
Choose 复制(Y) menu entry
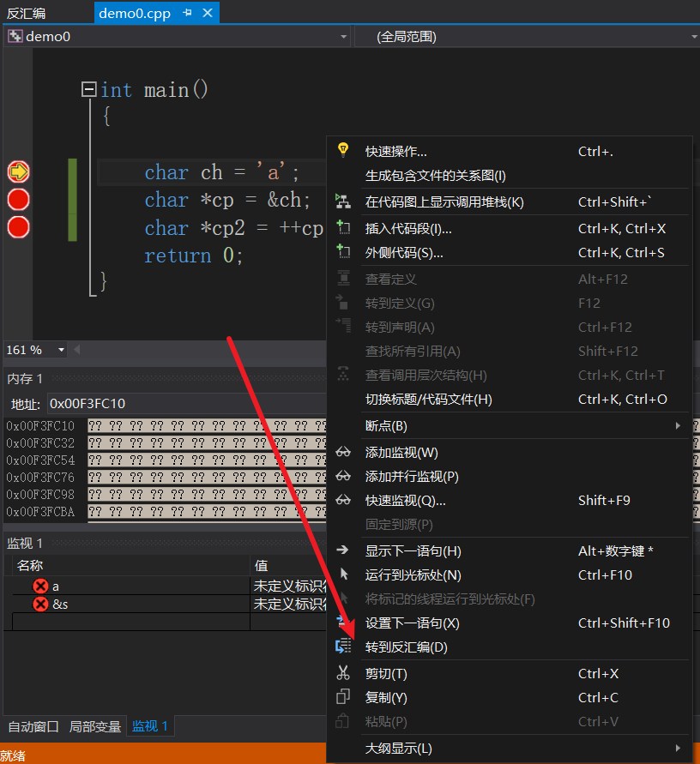[x=510, y=698]
